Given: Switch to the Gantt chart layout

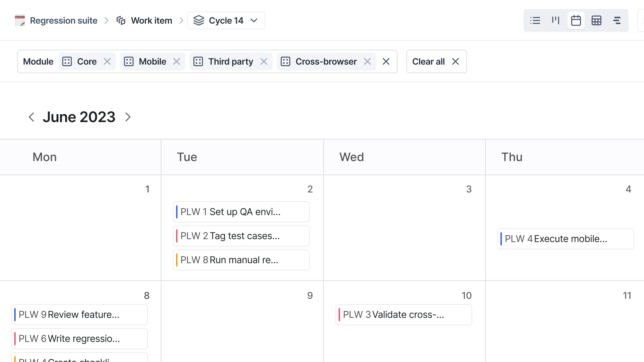Looking at the screenshot, I should pyautogui.click(x=617, y=20).
